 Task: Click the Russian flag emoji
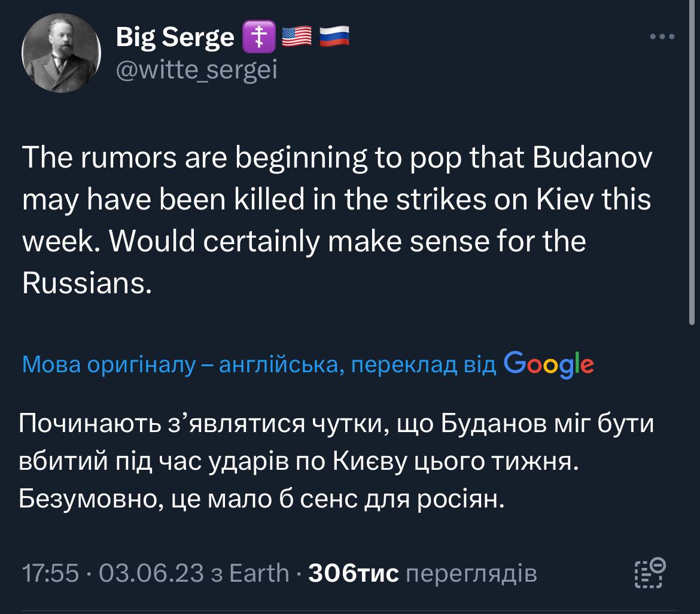(x=333, y=38)
